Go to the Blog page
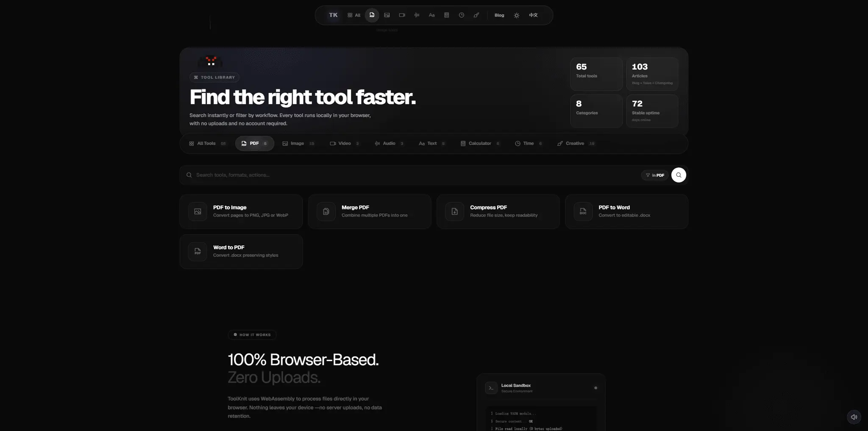 (x=499, y=15)
